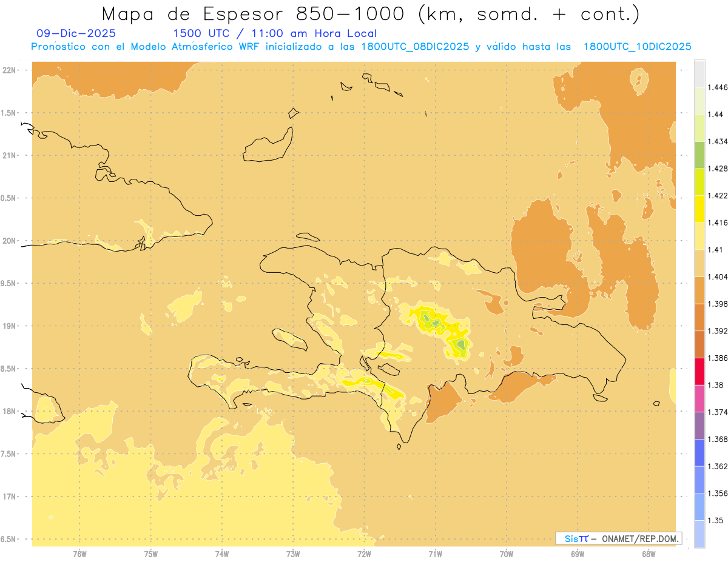Click the '75W' longitude label
Screen dimensions: 728x562
(150, 554)
